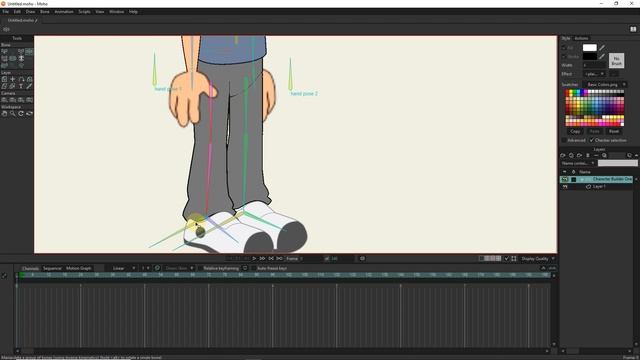640x360 pixels.
Task: Select the Pan Workspace hand tool
Action: coord(4,113)
